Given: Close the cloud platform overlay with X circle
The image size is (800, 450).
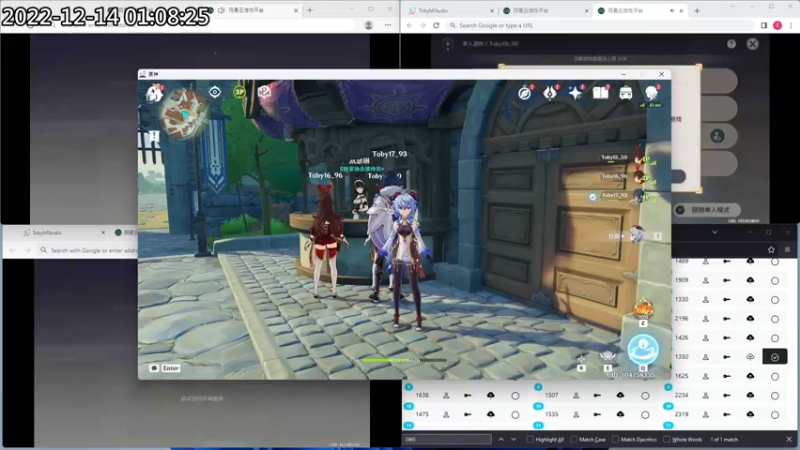Looking at the screenshot, I should pyautogui.click(x=753, y=44).
